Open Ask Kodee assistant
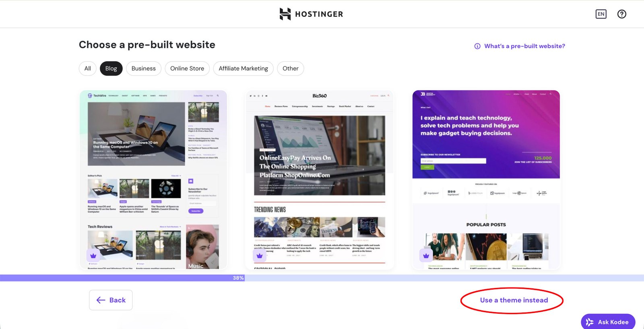The image size is (644, 329). (608, 322)
